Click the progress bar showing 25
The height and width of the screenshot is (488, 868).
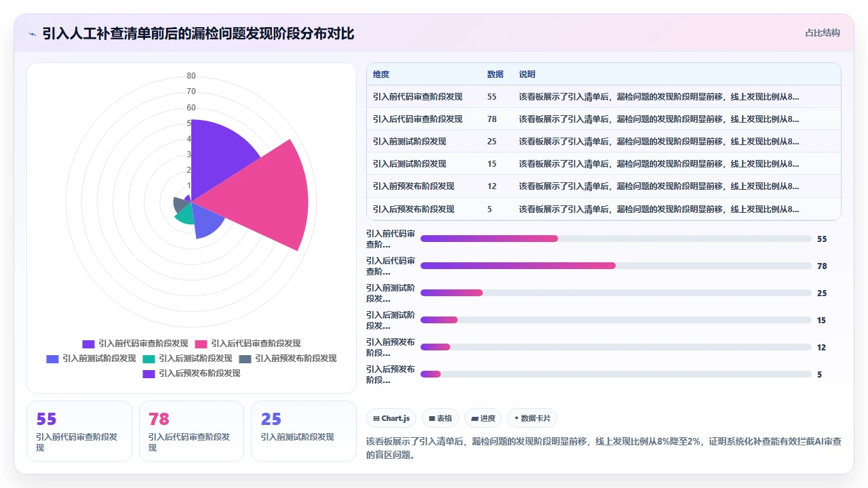616,293
